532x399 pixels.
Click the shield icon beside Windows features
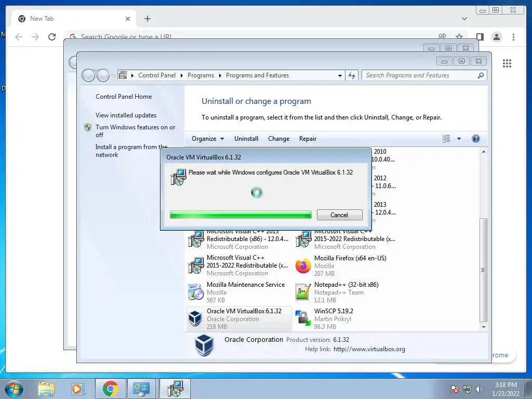87,127
